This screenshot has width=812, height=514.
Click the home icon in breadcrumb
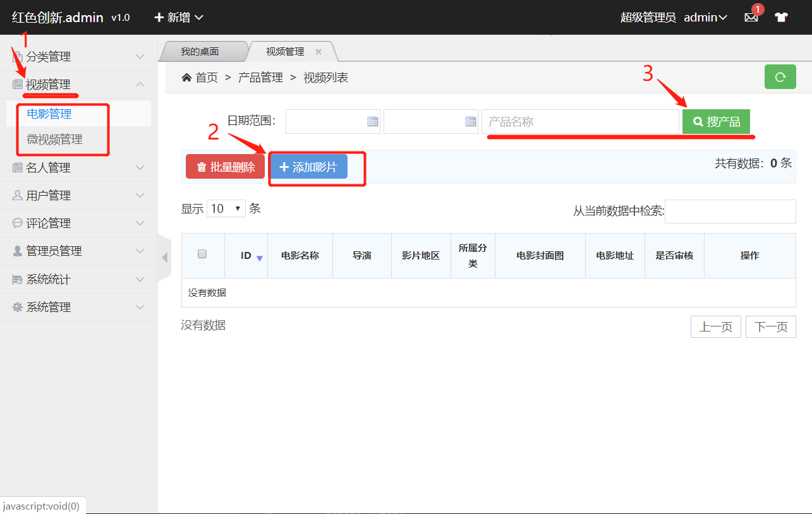[186, 78]
